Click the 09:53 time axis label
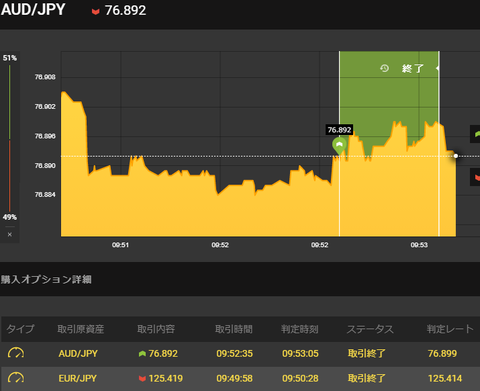The image size is (480, 391). click(419, 245)
